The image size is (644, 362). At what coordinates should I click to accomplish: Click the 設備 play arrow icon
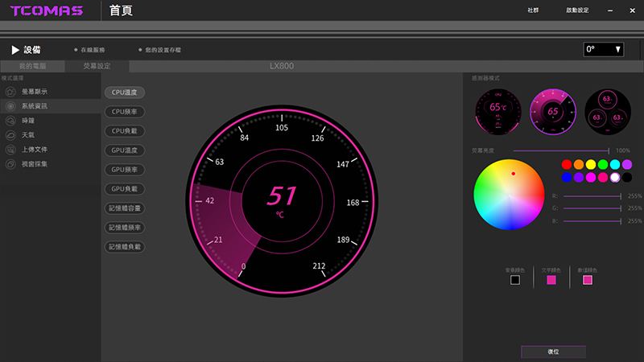(x=15, y=50)
